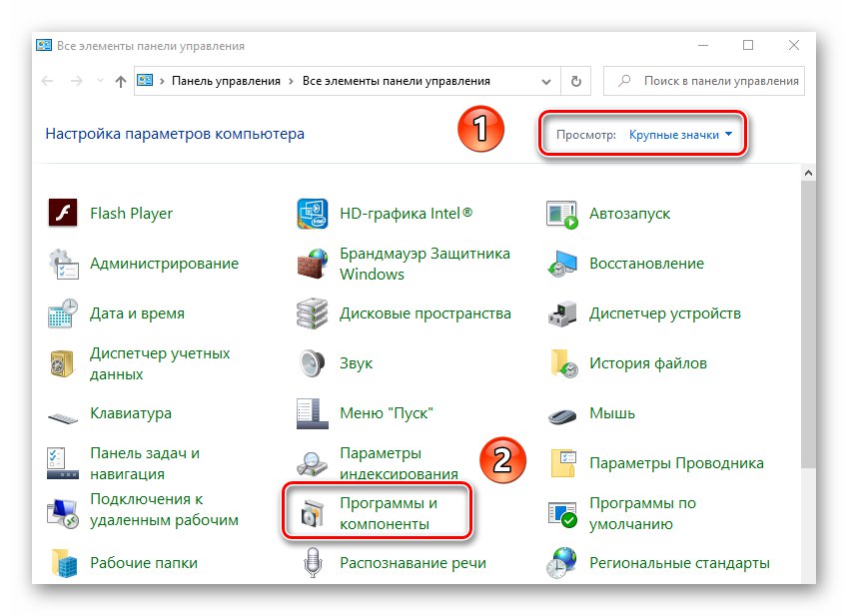Refresh the control panel view

point(576,82)
